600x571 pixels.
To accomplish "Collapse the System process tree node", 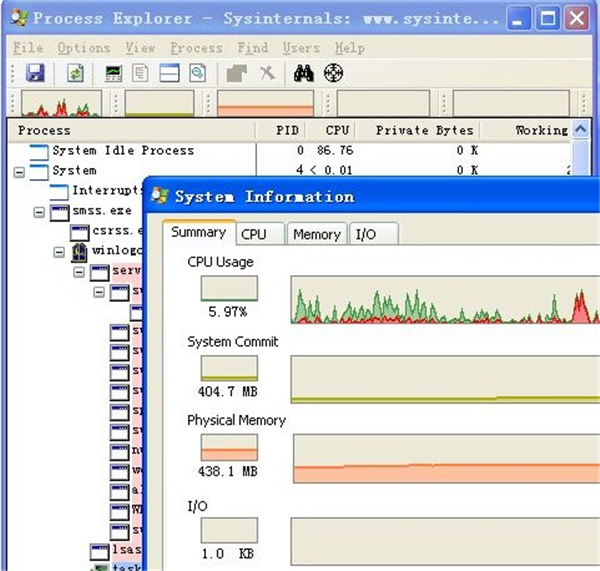I will coord(18,171).
